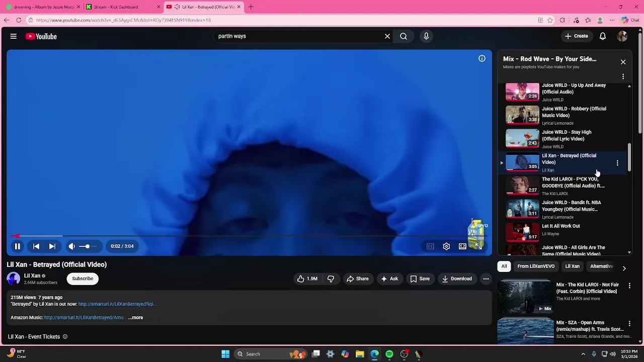Open the Create menu
644x362 pixels.
pyautogui.click(x=577, y=36)
